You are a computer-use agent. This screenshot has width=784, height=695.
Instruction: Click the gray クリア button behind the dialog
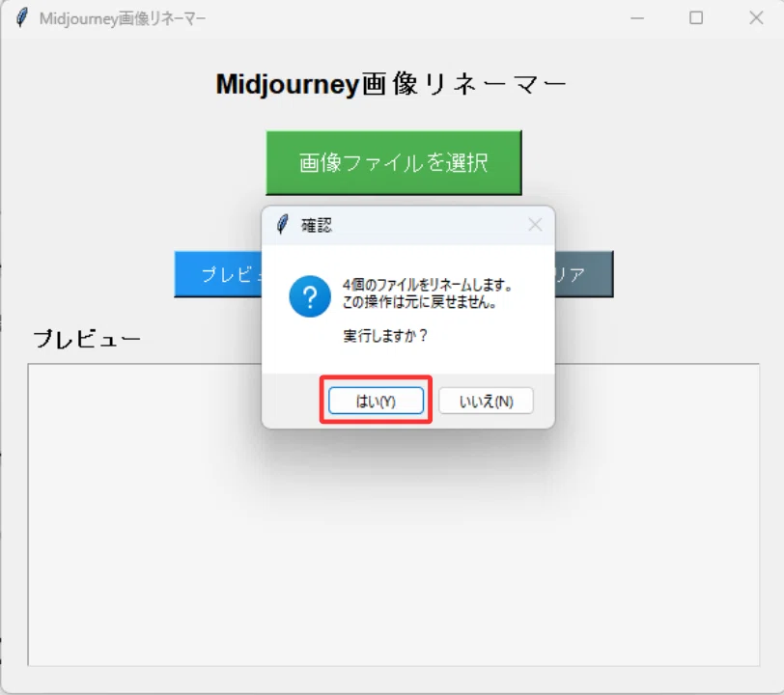[x=584, y=274]
